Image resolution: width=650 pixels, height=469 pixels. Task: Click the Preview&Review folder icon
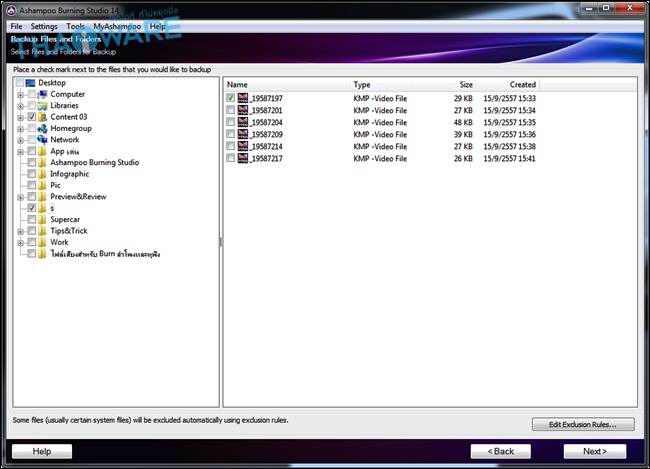pyautogui.click(x=42, y=197)
